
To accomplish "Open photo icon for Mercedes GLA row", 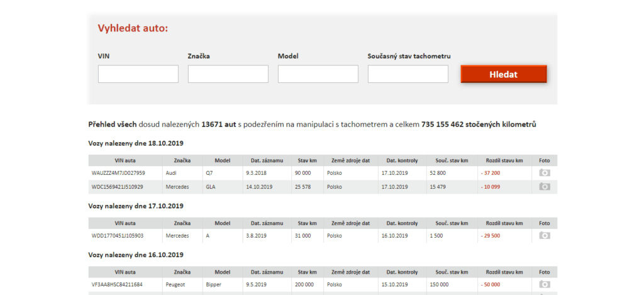I will (544, 187).
